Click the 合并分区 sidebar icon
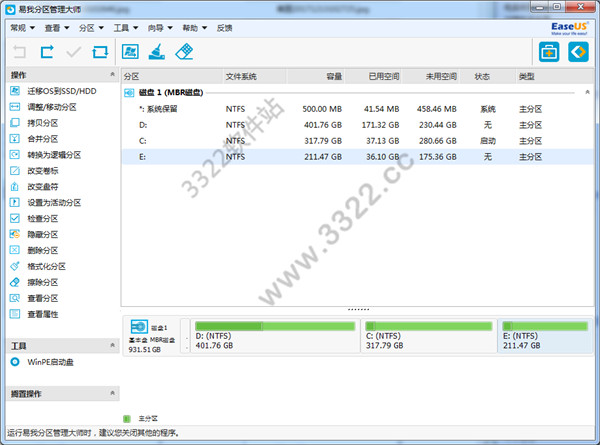The width and height of the screenshot is (600, 445). (15, 139)
